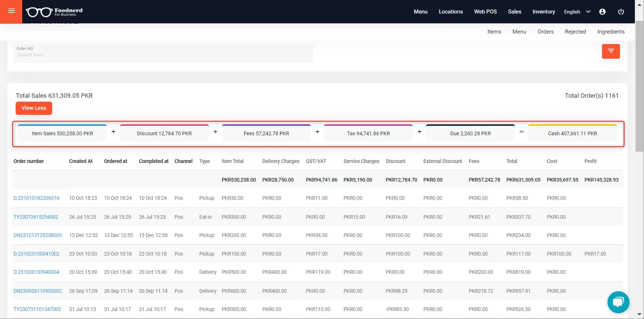Switch to the Items sub-tab

pos(494,32)
